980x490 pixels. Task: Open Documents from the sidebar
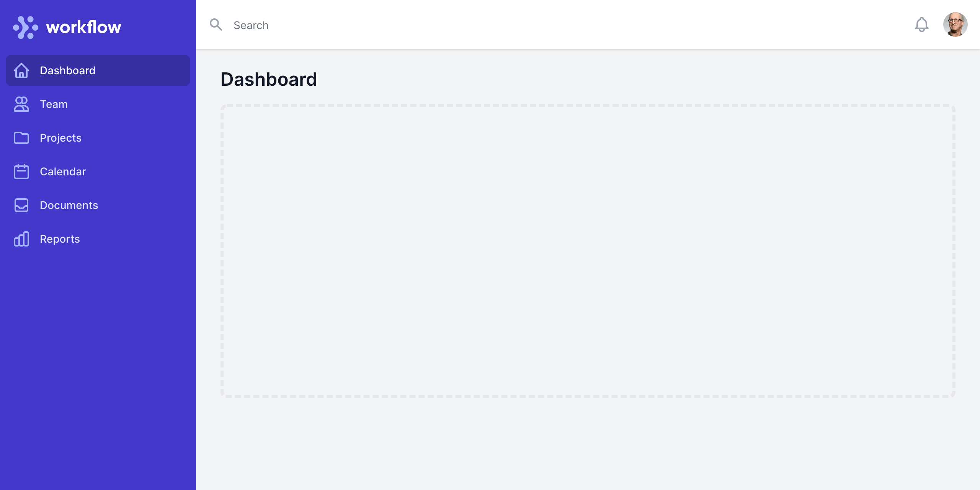(x=69, y=205)
